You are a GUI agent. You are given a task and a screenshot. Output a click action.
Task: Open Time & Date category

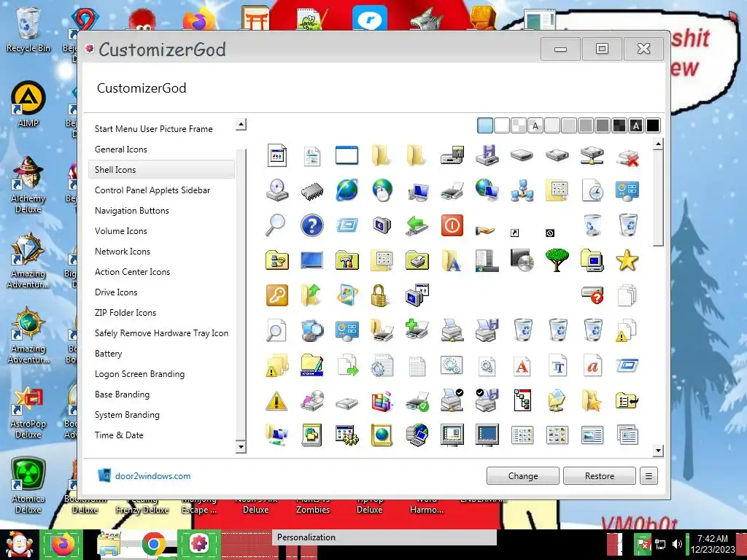pos(119,436)
